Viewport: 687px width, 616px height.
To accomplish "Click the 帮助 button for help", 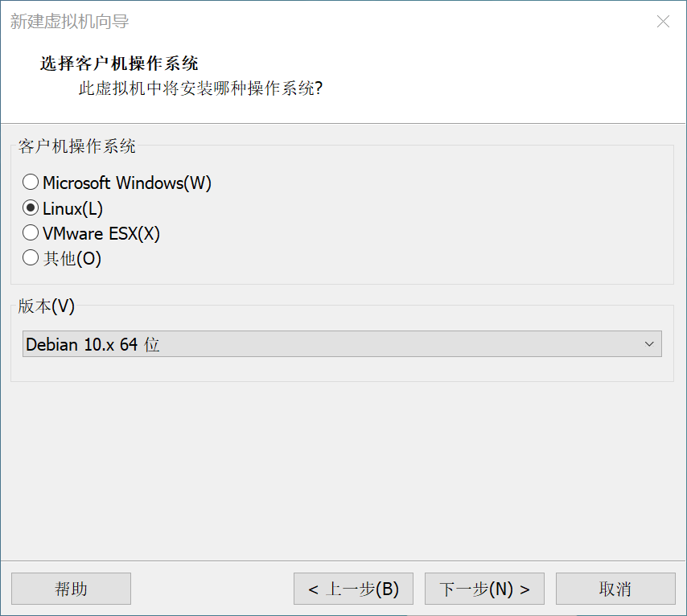I will (x=71, y=588).
